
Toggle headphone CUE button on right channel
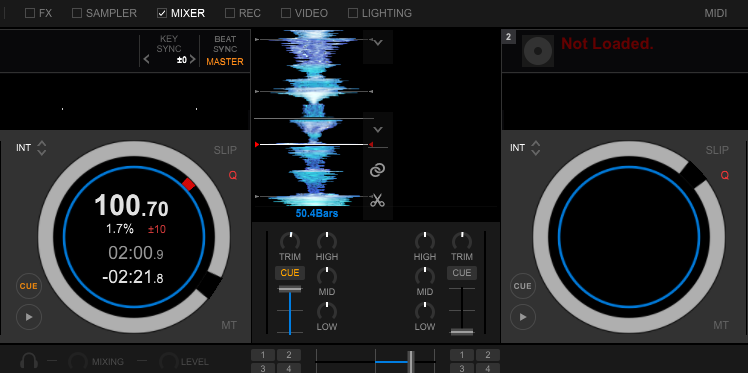[x=462, y=273]
